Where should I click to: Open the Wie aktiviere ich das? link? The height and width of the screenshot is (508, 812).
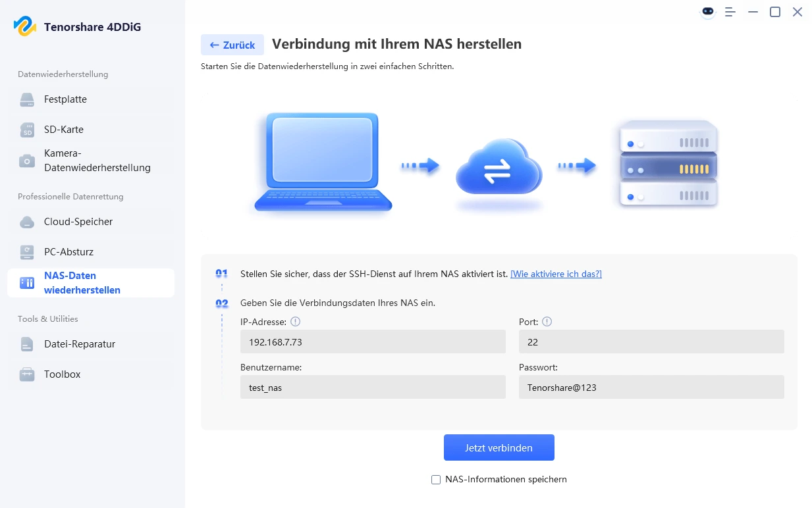(x=556, y=274)
